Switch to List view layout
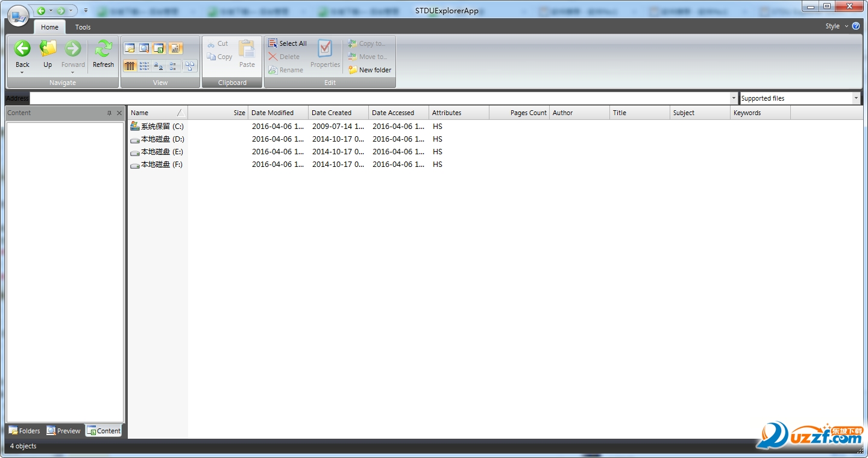The width and height of the screenshot is (868, 458). click(145, 66)
